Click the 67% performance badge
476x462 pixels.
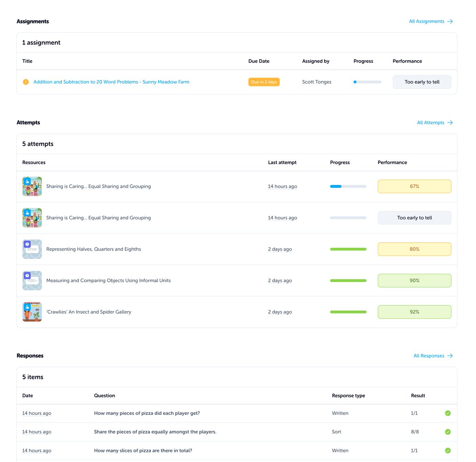point(415,186)
